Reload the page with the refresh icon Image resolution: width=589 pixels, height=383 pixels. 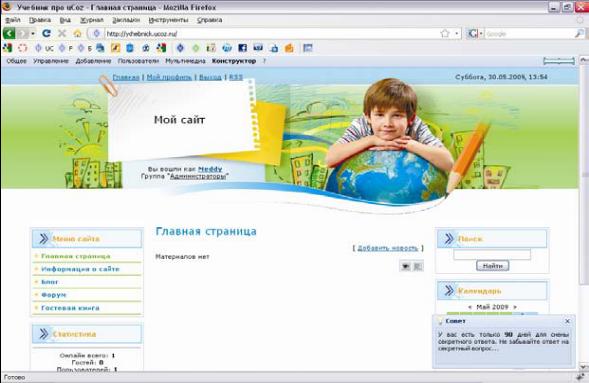[47, 33]
